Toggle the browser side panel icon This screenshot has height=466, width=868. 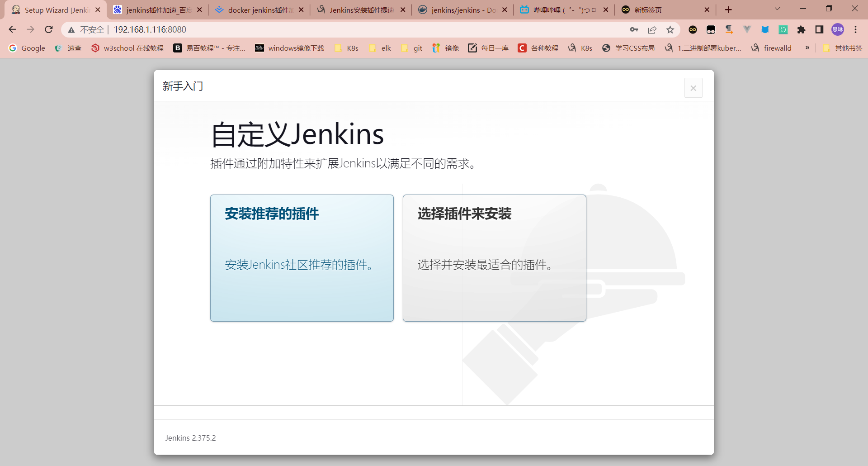point(819,29)
